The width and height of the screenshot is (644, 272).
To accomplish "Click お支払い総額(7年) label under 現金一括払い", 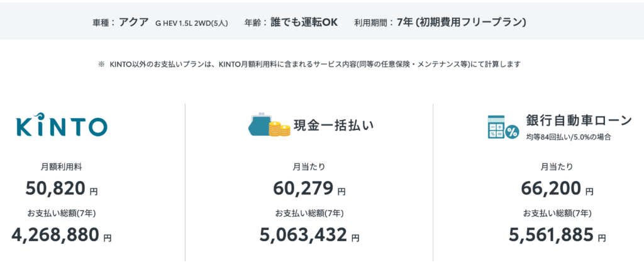I will click(x=309, y=212).
